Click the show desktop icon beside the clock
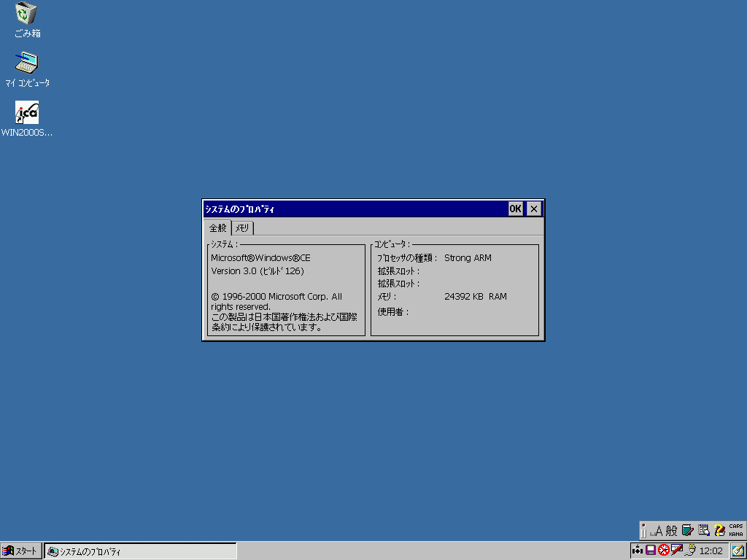747x560 pixels. point(738,551)
